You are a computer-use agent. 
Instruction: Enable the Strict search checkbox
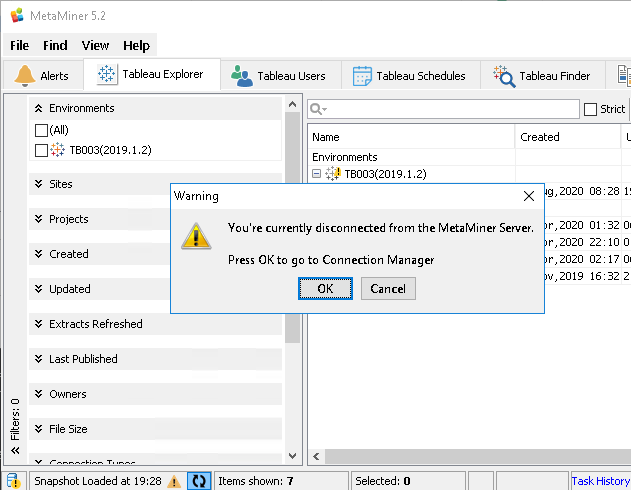(x=590, y=109)
